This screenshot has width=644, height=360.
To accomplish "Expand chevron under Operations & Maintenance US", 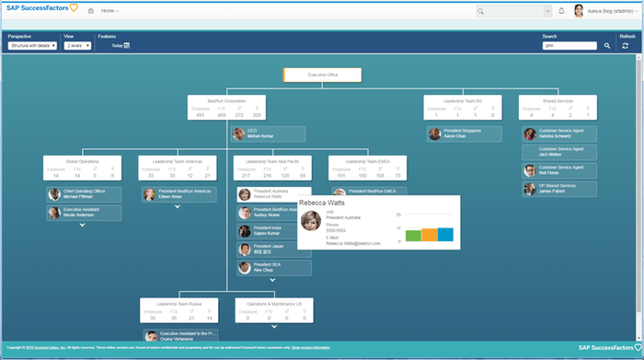I will click(x=274, y=327).
